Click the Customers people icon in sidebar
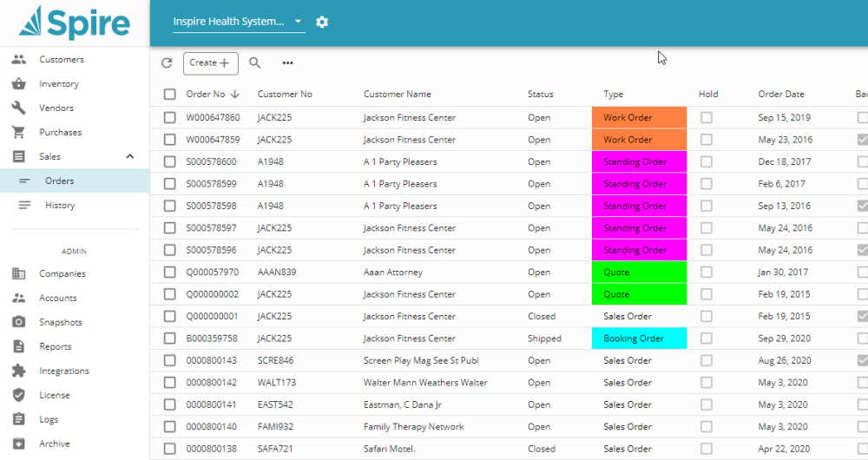The width and height of the screenshot is (868, 460). [19, 59]
